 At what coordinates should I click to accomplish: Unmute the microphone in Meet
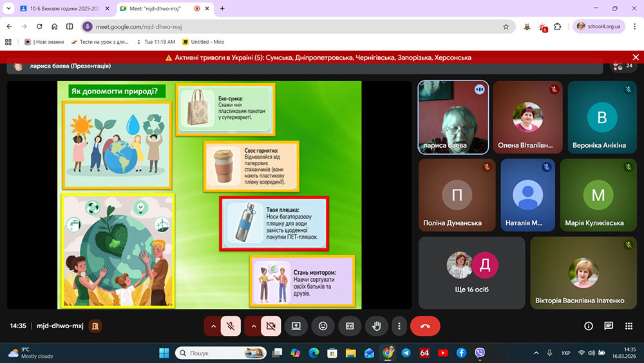(231, 326)
